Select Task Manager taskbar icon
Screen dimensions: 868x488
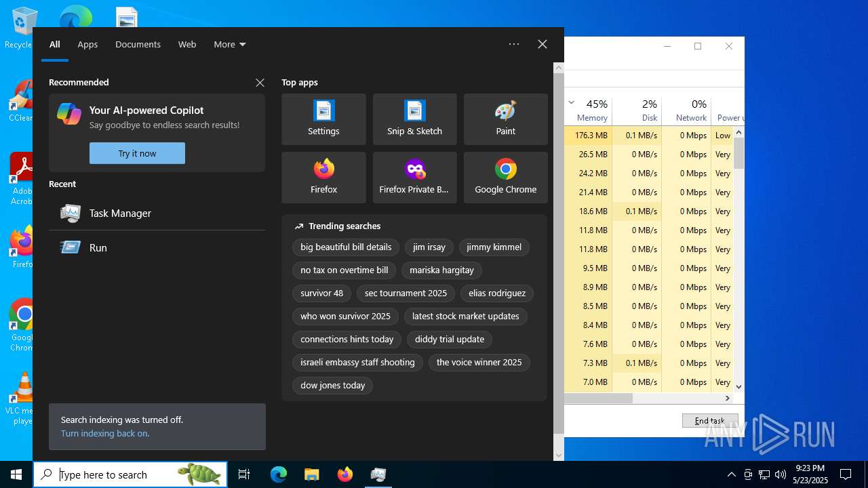point(378,474)
